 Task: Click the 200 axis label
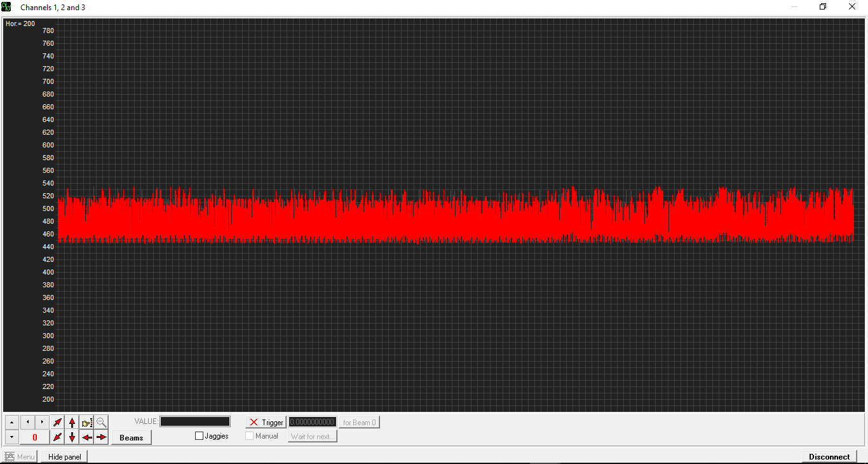pyautogui.click(x=48, y=399)
